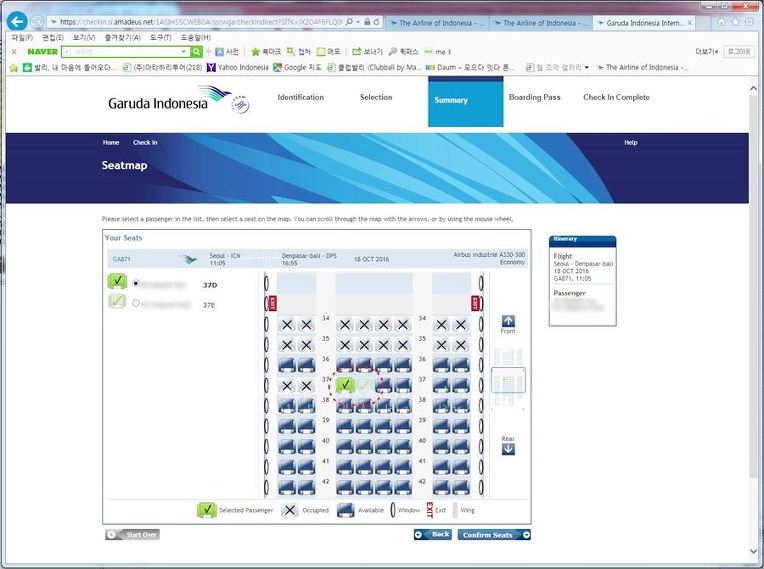Open the Naver search box dropdown arrow

[x=184, y=52]
